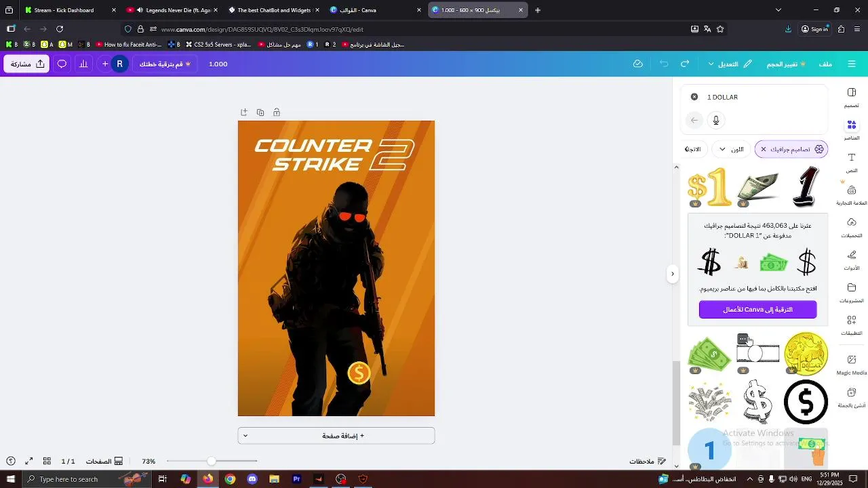Insert the black number 1 graphic

point(806,186)
